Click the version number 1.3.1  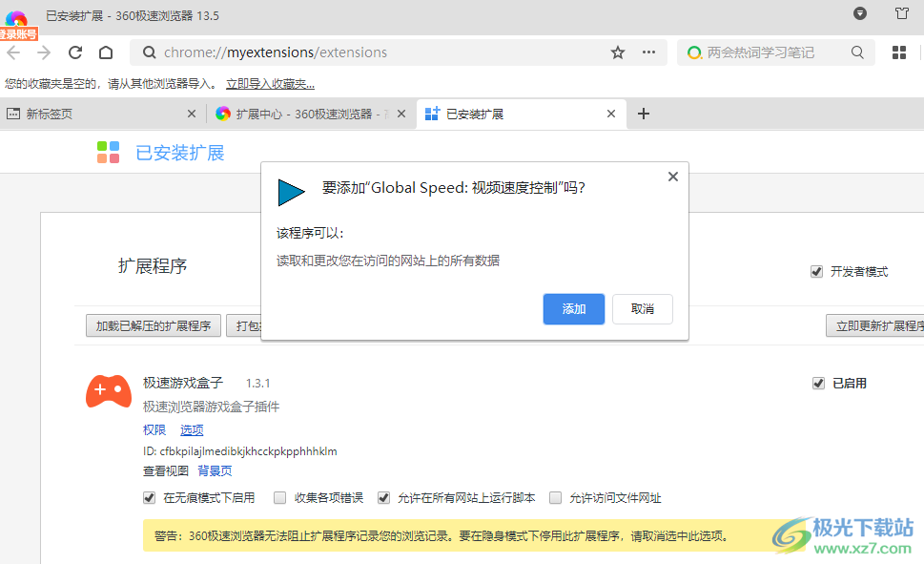[258, 384]
